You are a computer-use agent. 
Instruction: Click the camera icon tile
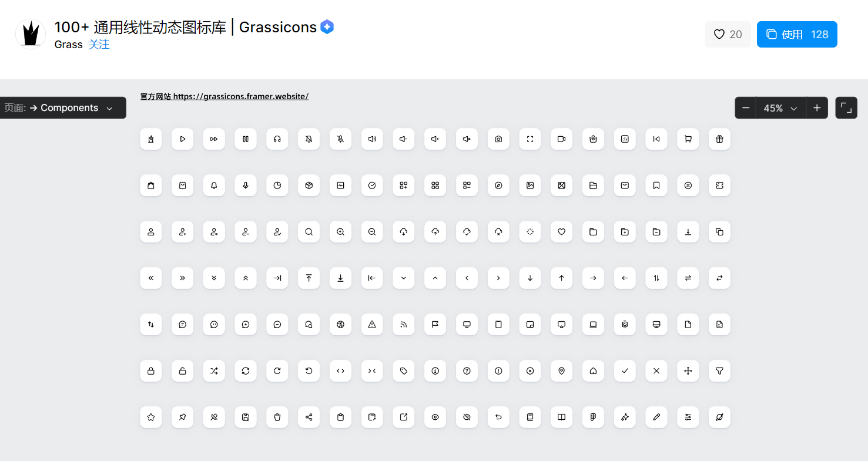(498, 139)
